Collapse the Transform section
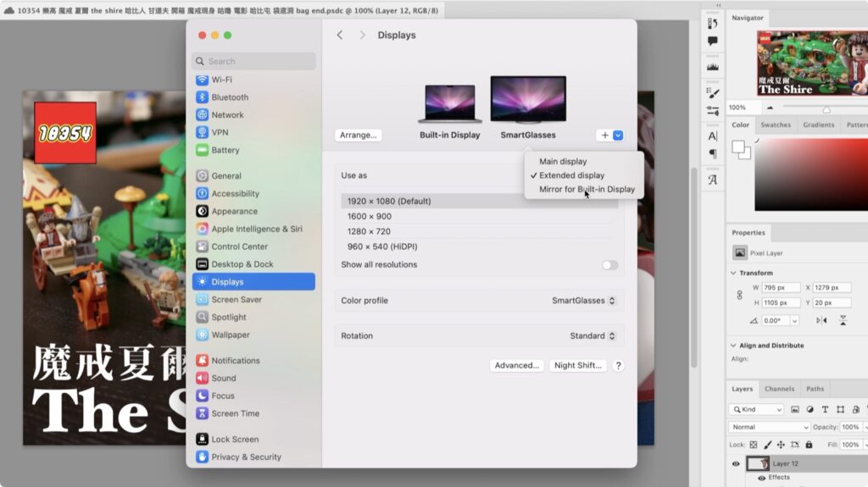 coord(733,273)
